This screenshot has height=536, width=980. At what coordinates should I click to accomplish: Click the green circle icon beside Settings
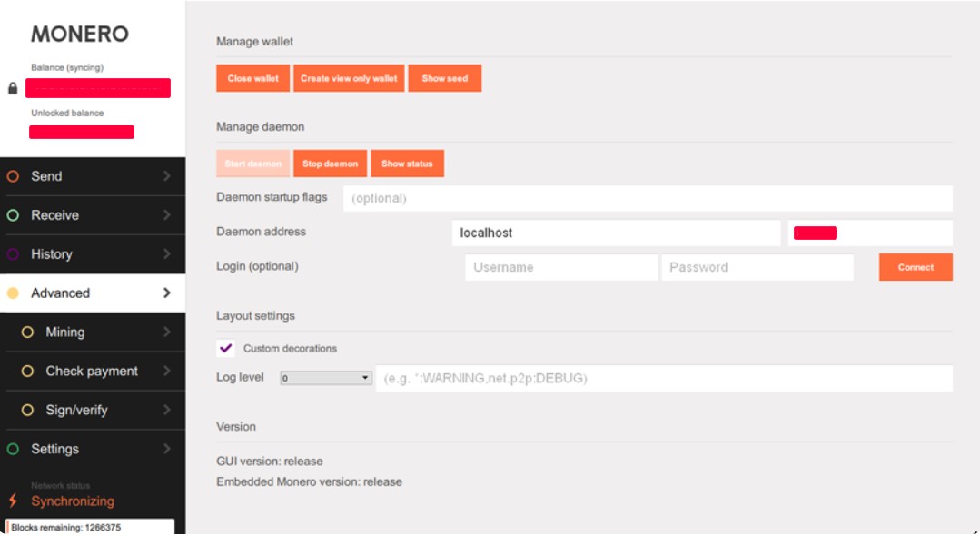(13, 449)
